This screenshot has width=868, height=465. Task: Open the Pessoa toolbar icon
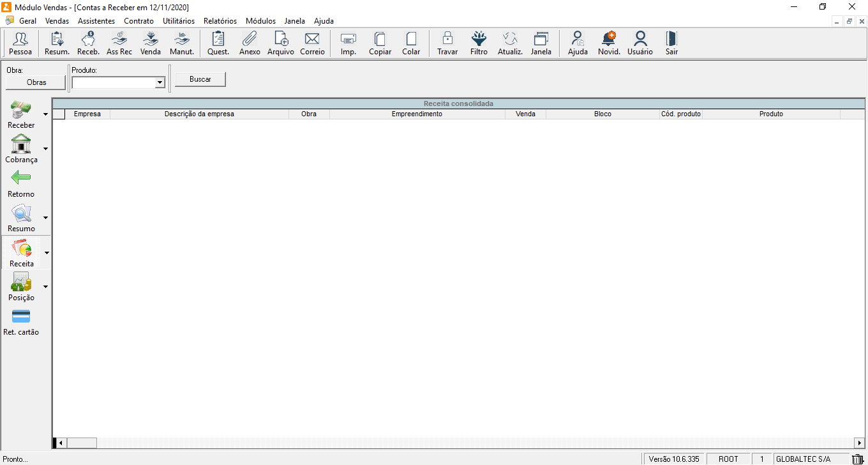pyautogui.click(x=20, y=43)
